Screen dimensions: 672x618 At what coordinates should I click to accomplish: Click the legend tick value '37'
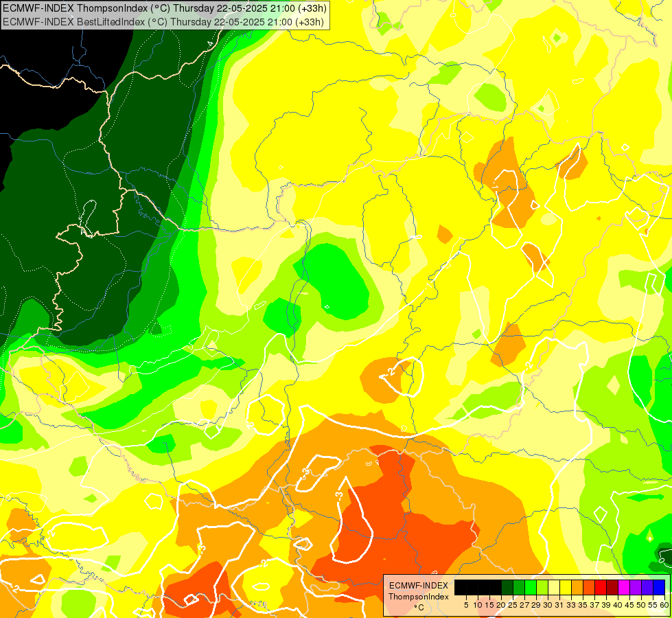pyautogui.click(x=595, y=605)
